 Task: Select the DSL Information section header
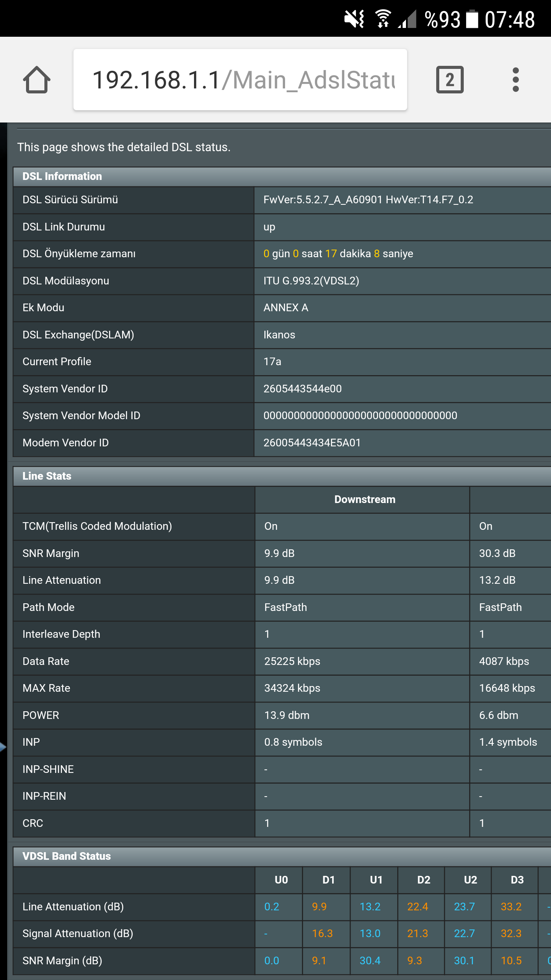(x=62, y=176)
